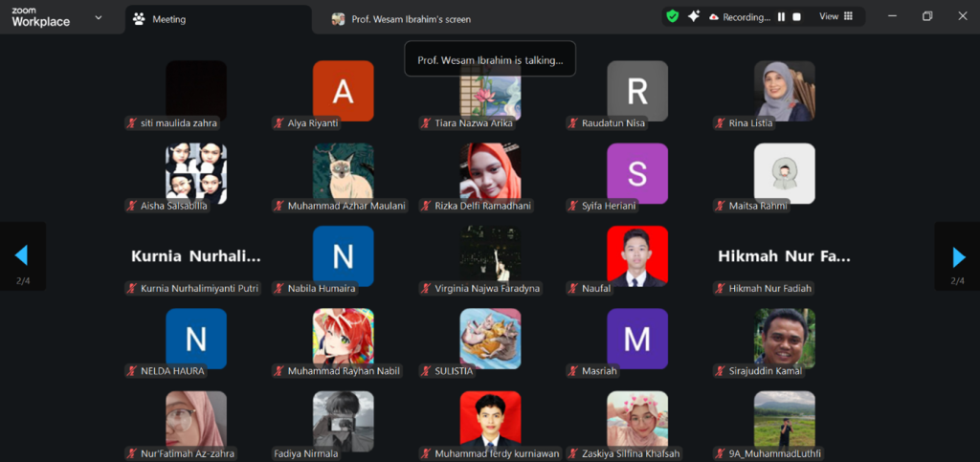980x462 pixels.
Task: Switch to Prof. Wesam Ibrahim's screen tab
Action: [x=402, y=19]
